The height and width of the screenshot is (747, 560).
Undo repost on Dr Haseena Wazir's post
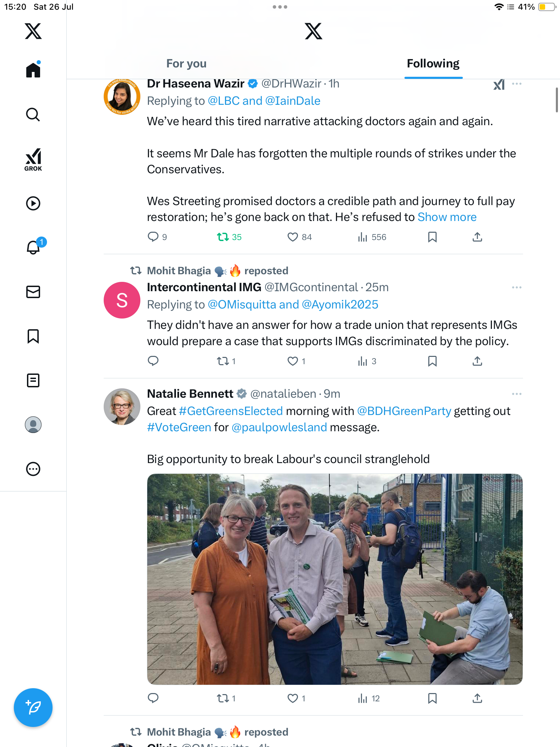223,237
